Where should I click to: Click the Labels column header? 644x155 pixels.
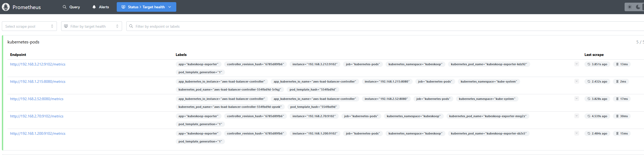(x=181, y=55)
